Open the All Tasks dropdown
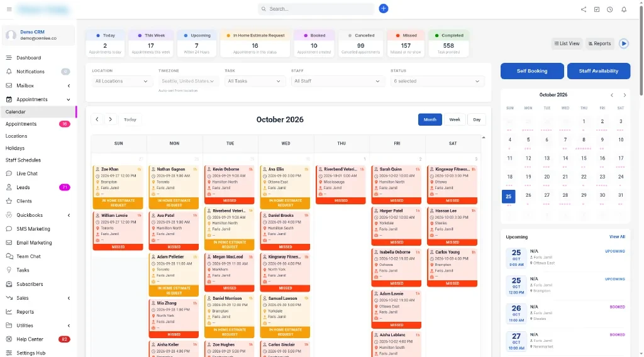The width and height of the screenshot is (644, 357). coord(254,81)
